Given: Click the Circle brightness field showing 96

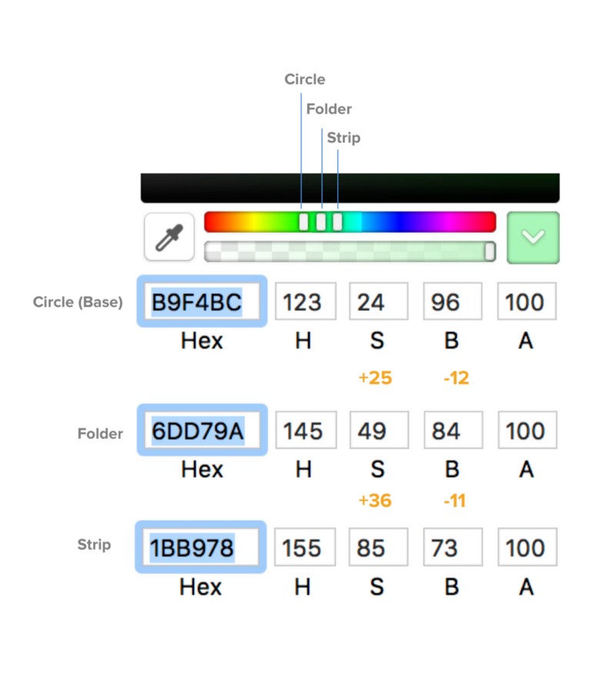Looking at the screenshot, I should coord(452,302).
